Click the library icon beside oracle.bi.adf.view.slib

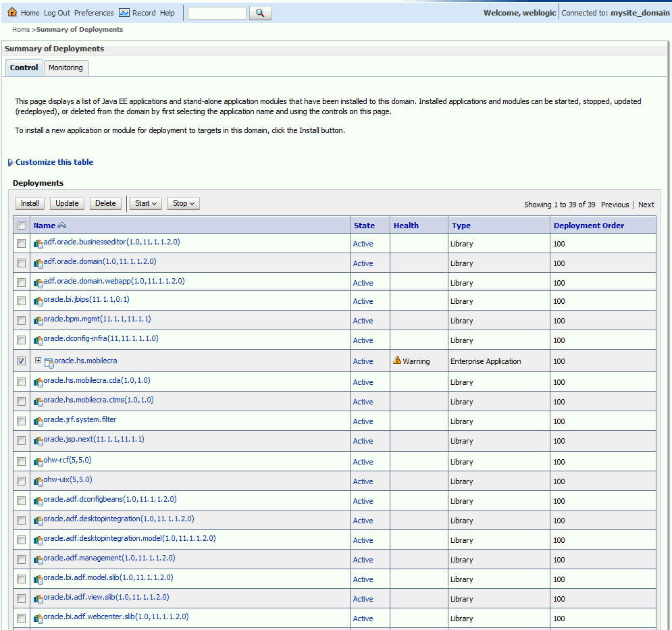[38, 600]
